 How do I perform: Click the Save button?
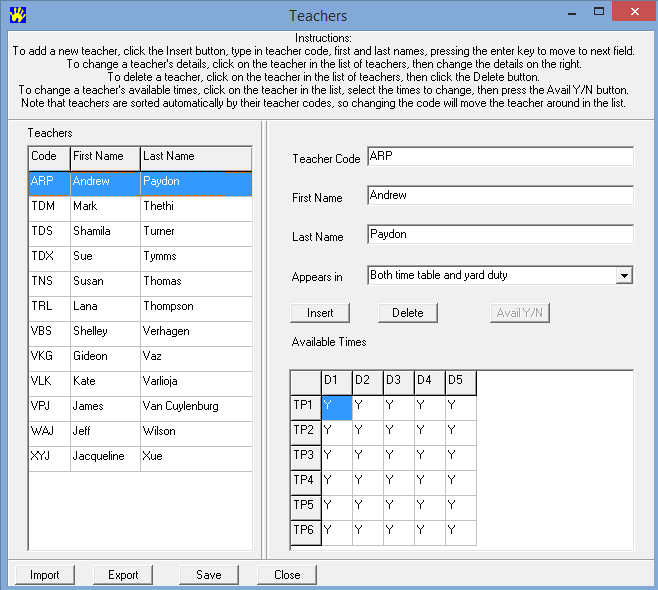[x=209, y=575]
